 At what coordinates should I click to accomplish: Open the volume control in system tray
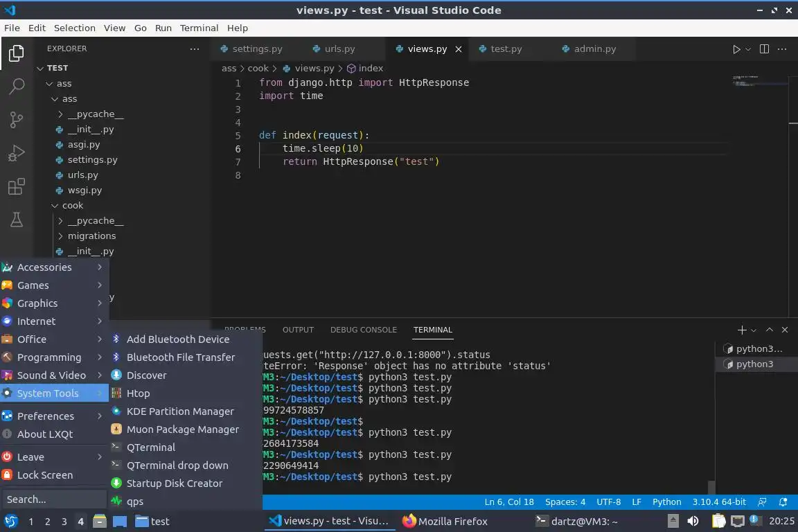click(x=693, y=522)
